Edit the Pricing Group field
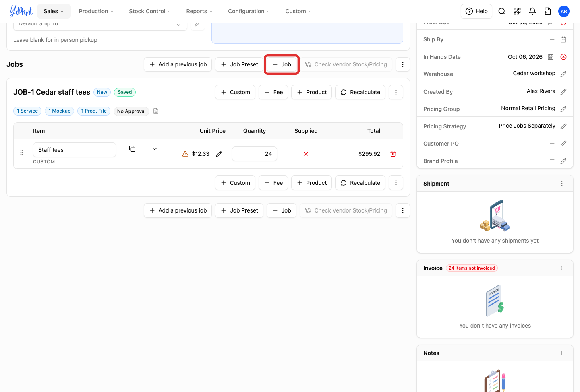Screen dimensions: 580x392 click(x=563, y=109)
